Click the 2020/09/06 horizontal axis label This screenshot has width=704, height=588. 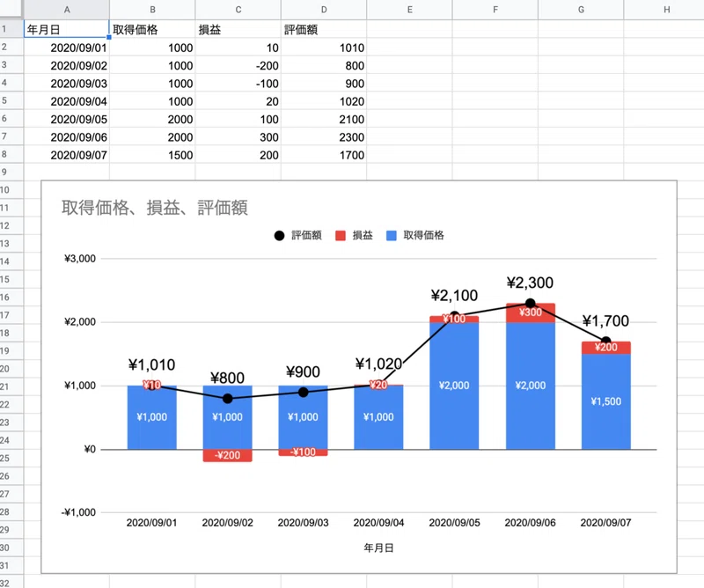pos(531,523)
